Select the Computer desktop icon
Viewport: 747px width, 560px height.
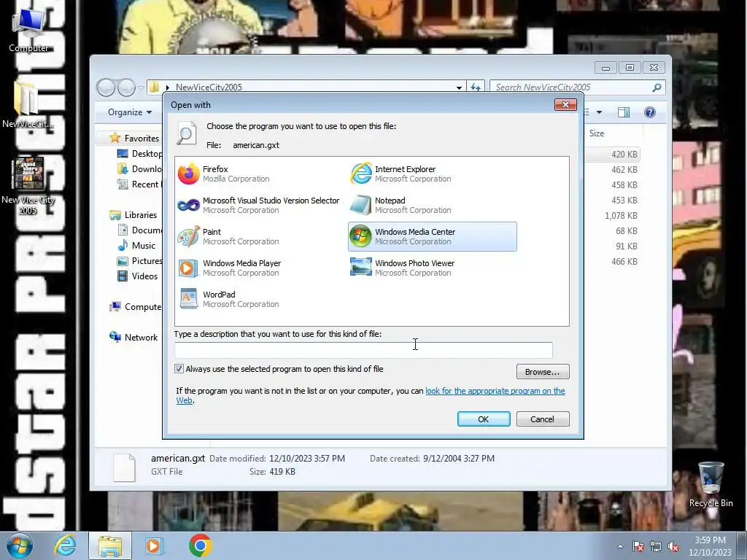[x=28, y=29]
